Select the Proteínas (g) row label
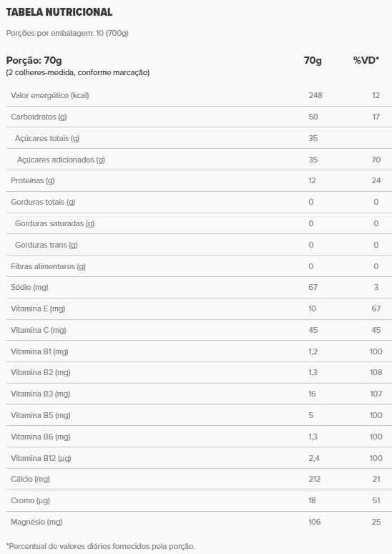The image size is (392, 554). point(32,180)
